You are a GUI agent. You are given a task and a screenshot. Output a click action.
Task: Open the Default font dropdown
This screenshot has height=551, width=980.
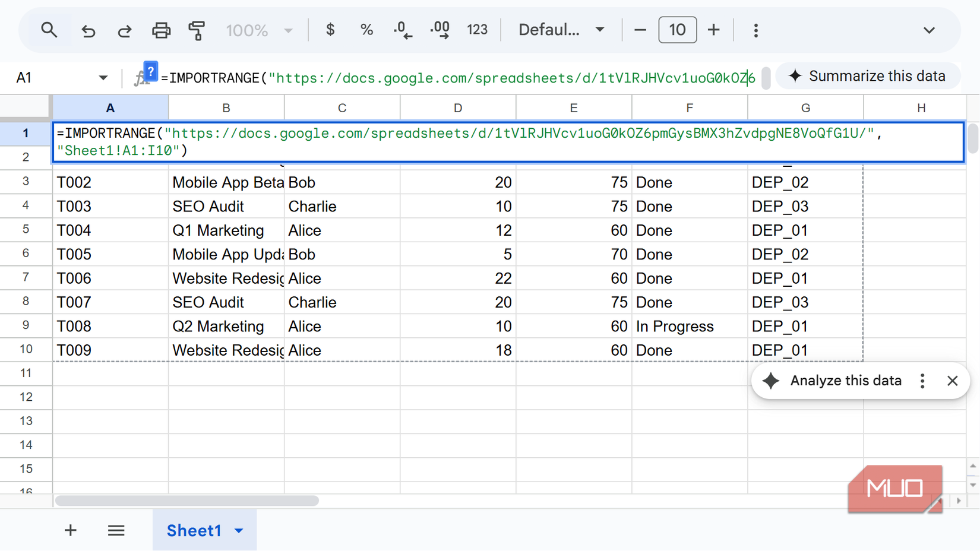pyautogui.click(x=561, y=30)
